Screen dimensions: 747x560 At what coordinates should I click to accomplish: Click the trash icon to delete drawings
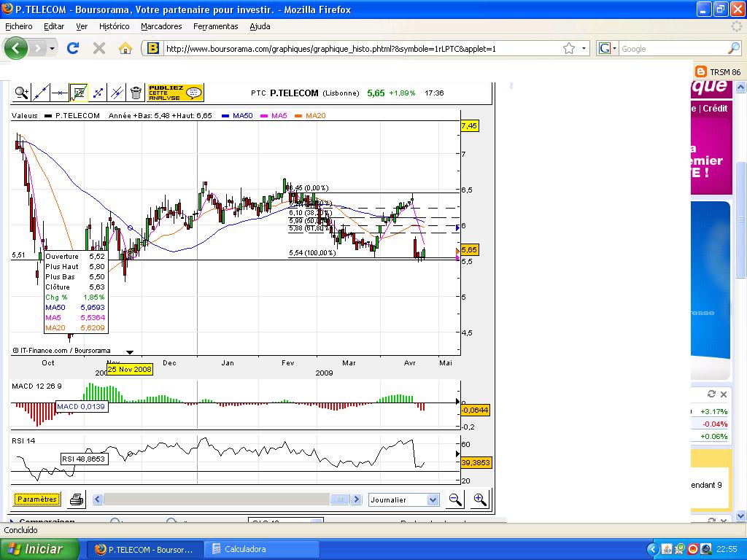136,93
